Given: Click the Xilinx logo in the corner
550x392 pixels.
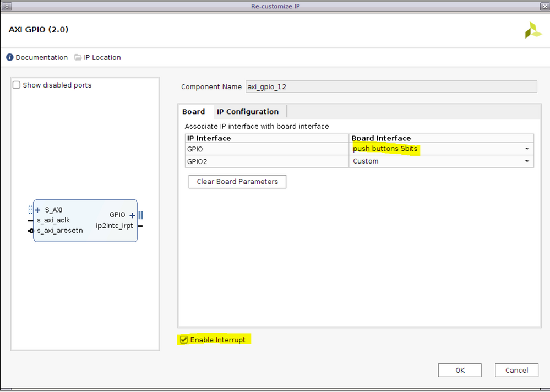Looking at the screenshot, I should [532, 29].
